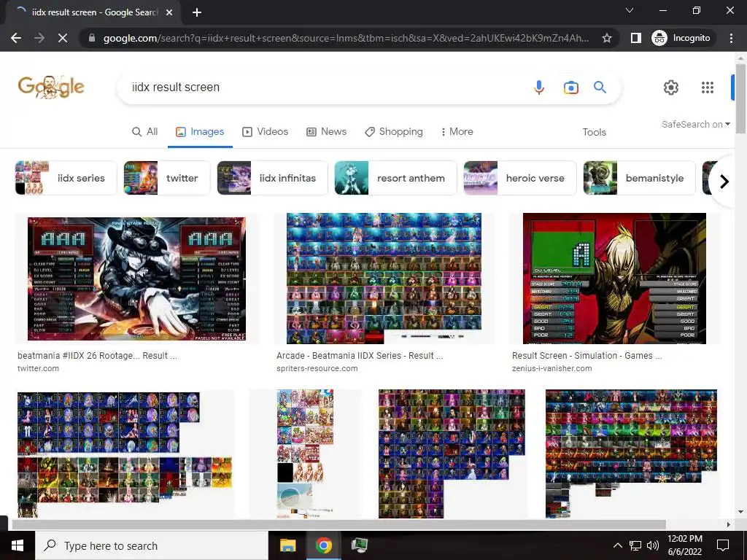Filter by the iidx series chip
The width and height of the screenshot is (747, 560).
[66, 178]
